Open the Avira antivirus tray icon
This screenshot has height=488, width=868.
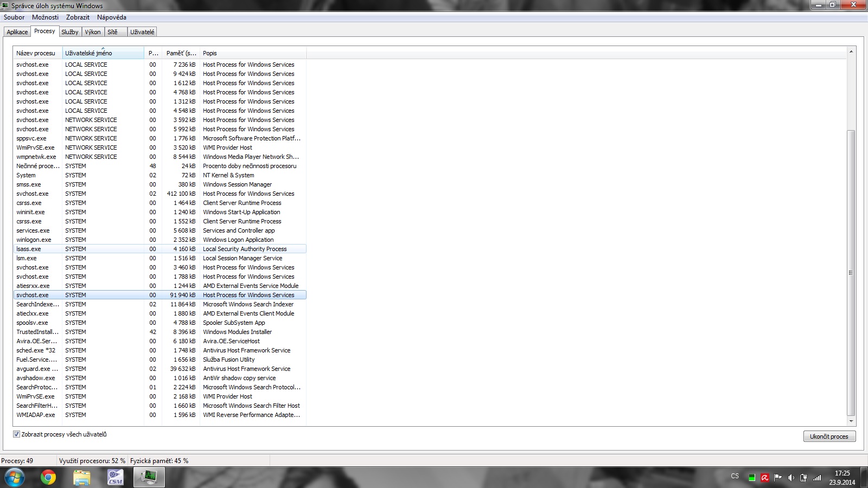coord(765,478)
